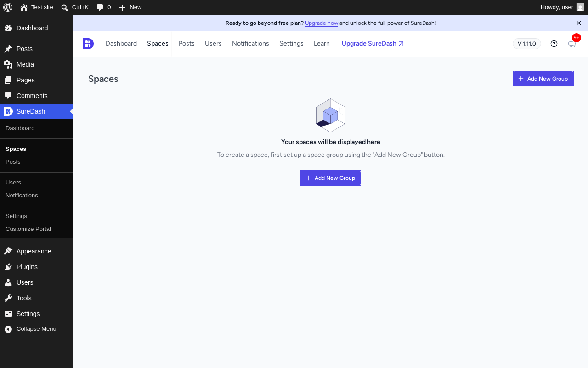Click the Dashboard gauge icon in sidebar
588x368 pixels.
(8, 28)
